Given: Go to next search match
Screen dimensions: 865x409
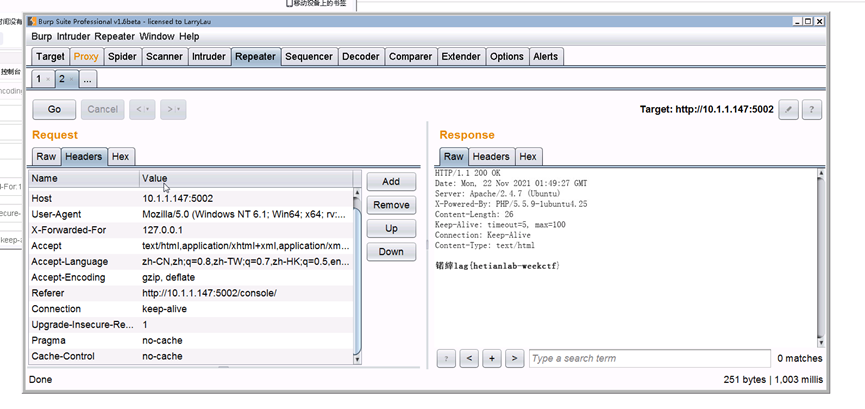Looking at the screenshot, I should click(x=514, y=358).
